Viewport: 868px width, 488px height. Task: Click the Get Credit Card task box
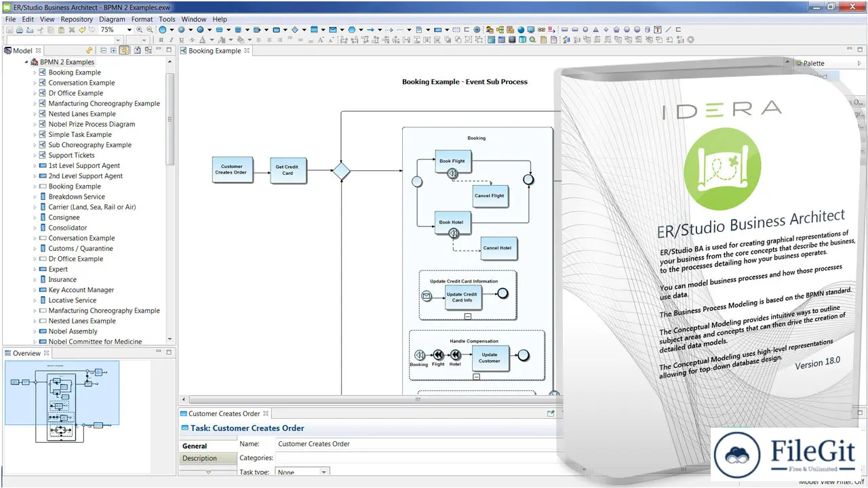coord(288,169)
